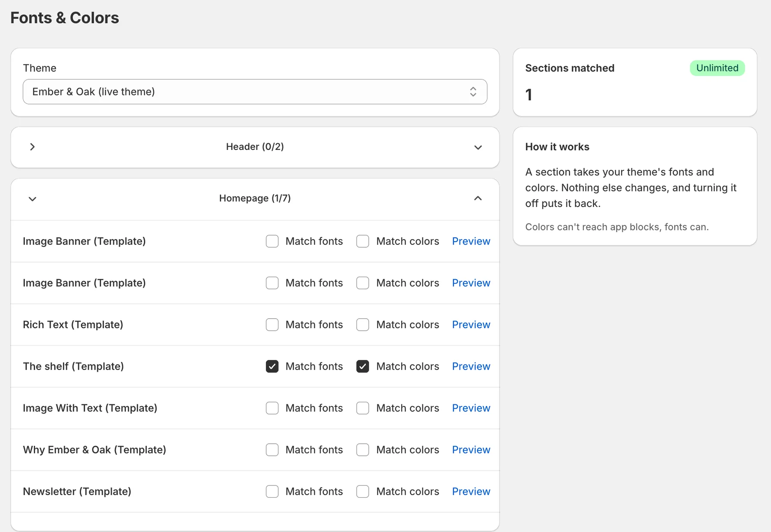Click the Image With Text (Template) label
The height and width of the screenshot is (532, 771).
coord(90,408)
